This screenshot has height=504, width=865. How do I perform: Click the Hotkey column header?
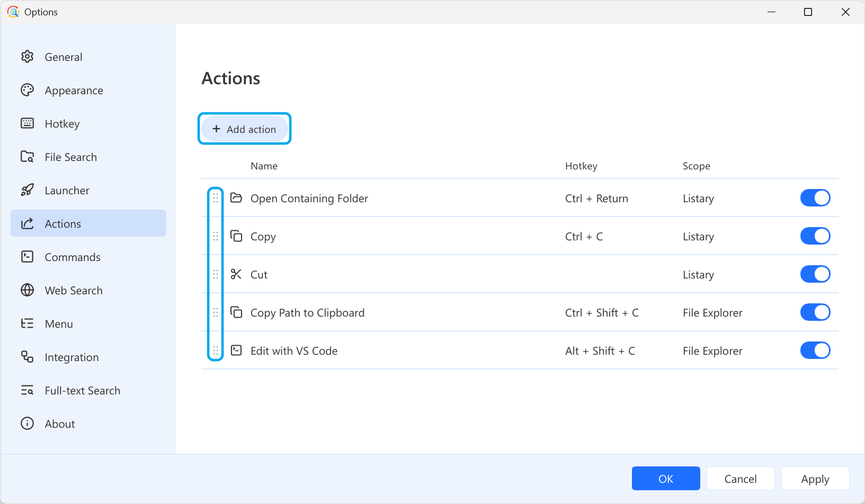[581, 166]
